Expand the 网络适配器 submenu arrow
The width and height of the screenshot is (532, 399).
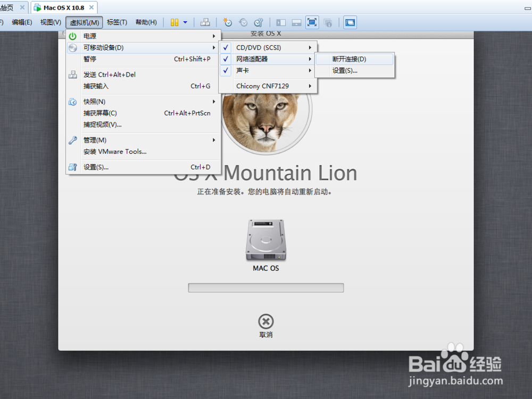pos(310,59)
